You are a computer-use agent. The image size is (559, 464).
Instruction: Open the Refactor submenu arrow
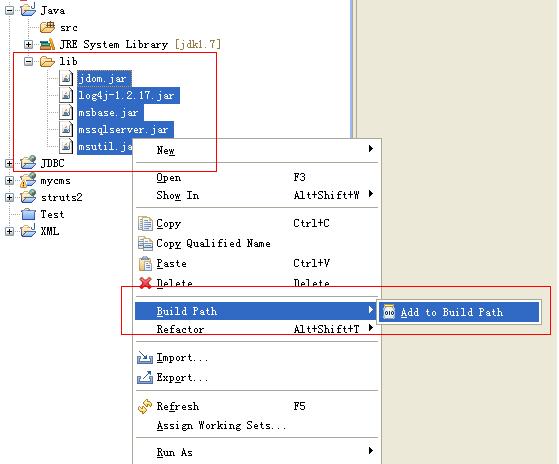[x=371, y=328]
